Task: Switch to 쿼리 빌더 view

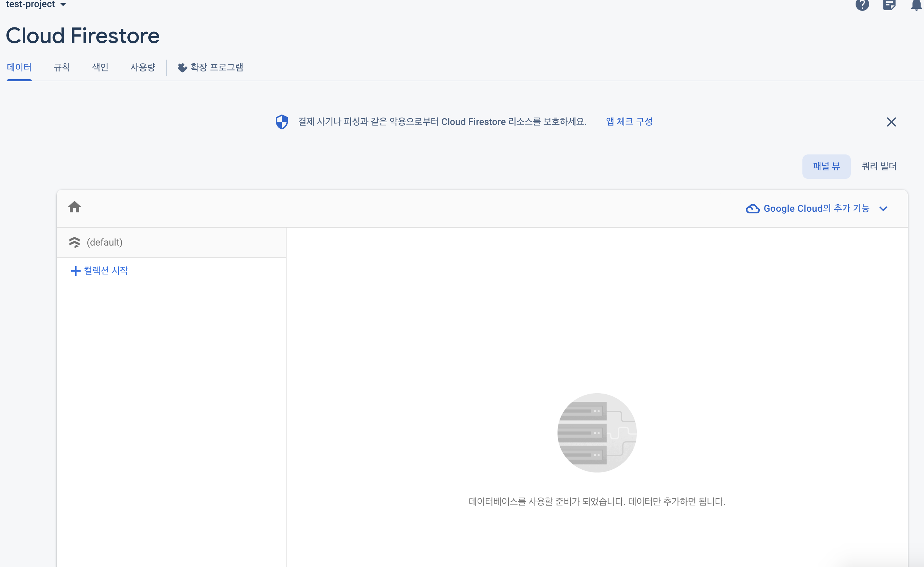Action: coord(879,167)
